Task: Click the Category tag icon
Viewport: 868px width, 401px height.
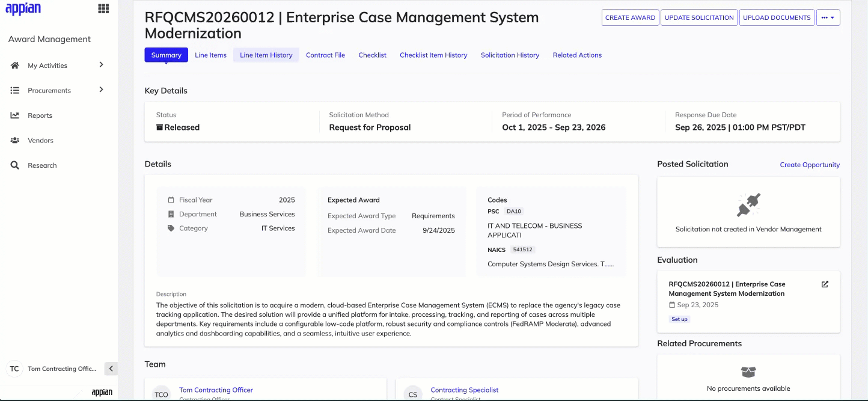Action: 171,228
